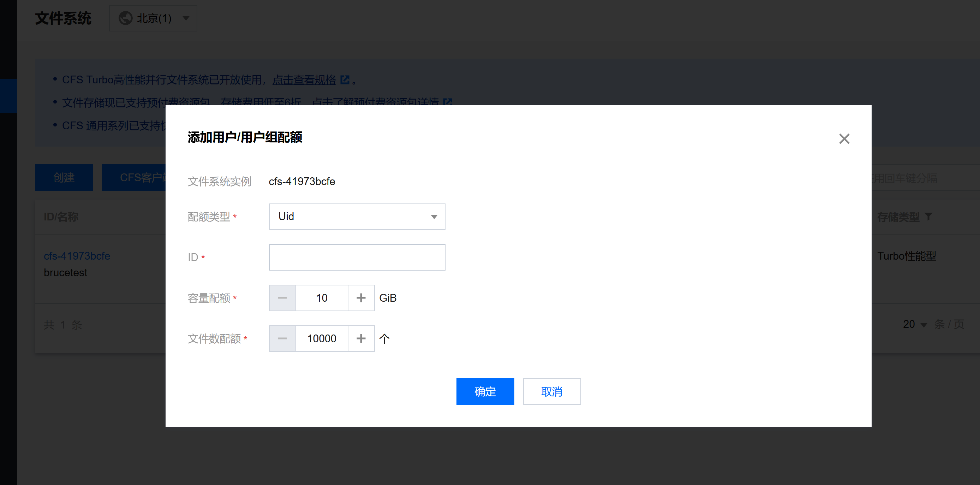The image size is (980, 485).
Task: Close the add quota dialog with X
Action: click(844, 139)
